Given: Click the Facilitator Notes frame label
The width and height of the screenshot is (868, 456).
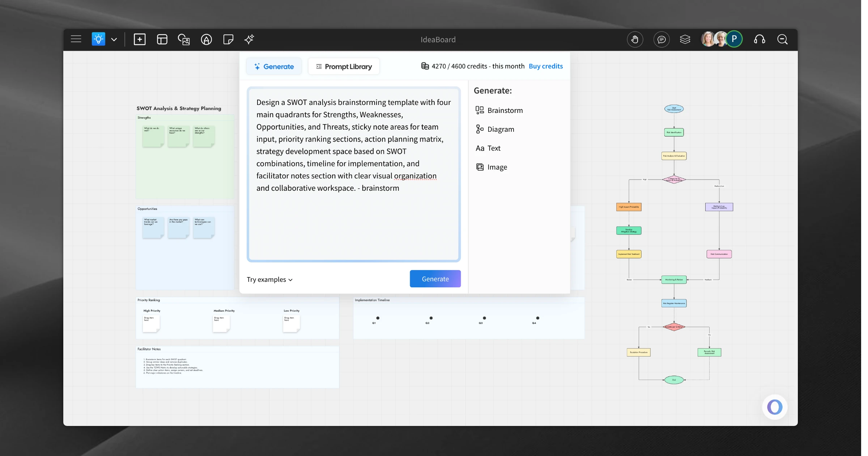Looking at the screenshot, I should 149,349.
